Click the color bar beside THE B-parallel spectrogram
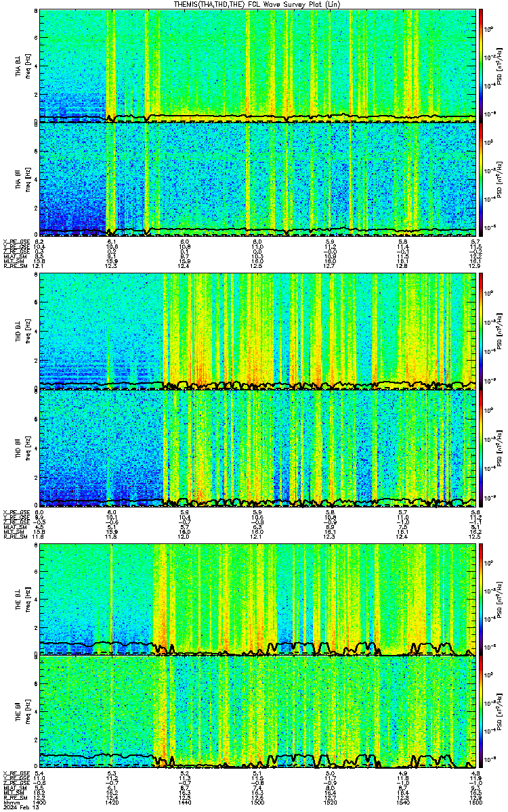Image resolution: width=508 pixels, height=812 pixels. point(481,711)
